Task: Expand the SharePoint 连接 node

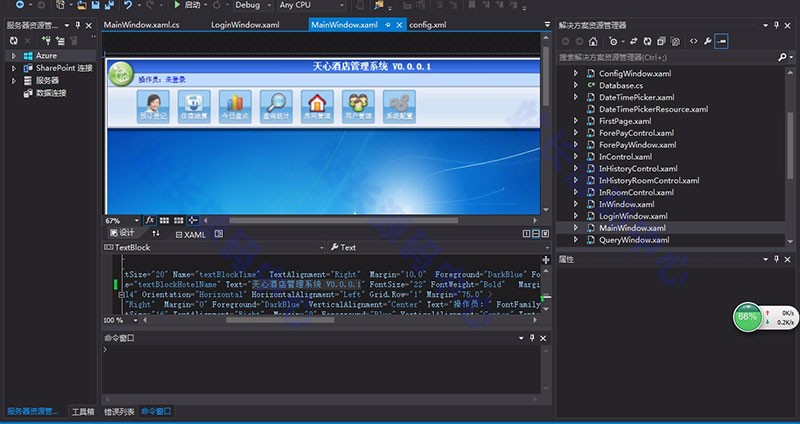Action: [x=14, y=68]
